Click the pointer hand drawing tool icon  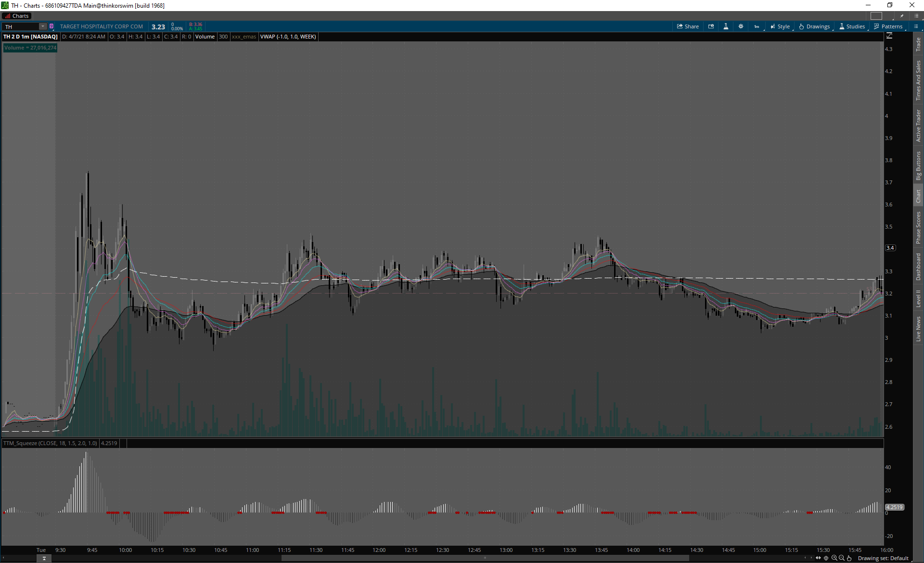pos(849,558)
